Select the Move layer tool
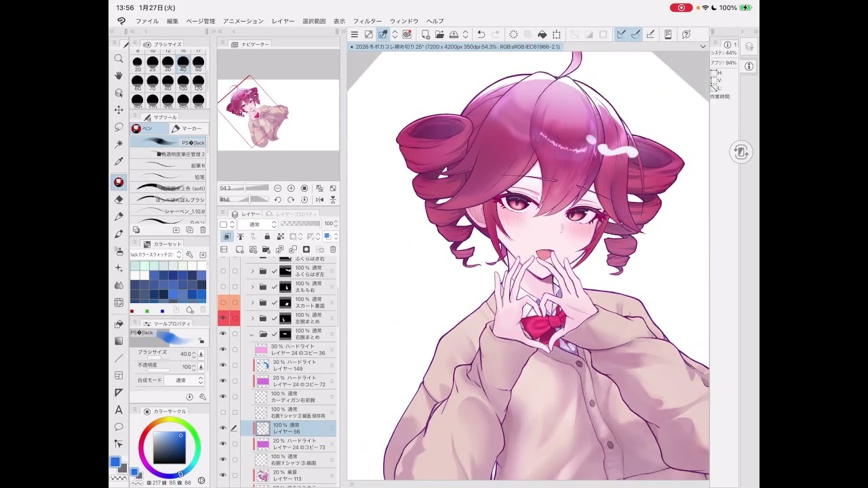Screen dimensions: 868x488 [119, 110]
